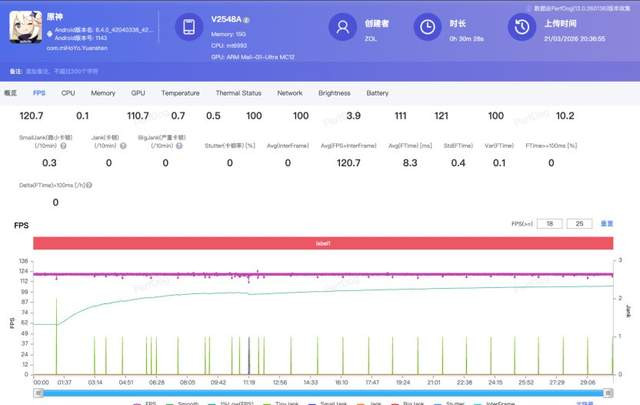Switch to the CPU tab
This screenshot has height=405, width=640.
coord(68,93)
